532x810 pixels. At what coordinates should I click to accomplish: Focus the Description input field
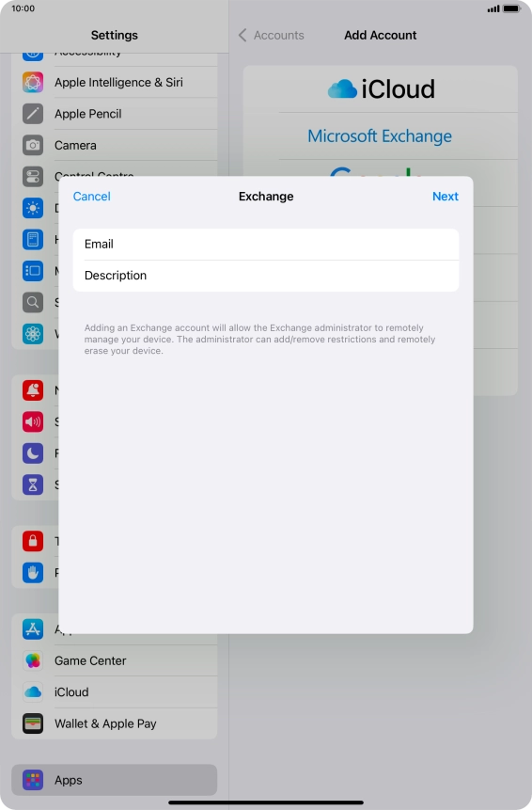[x=266, y=276]
